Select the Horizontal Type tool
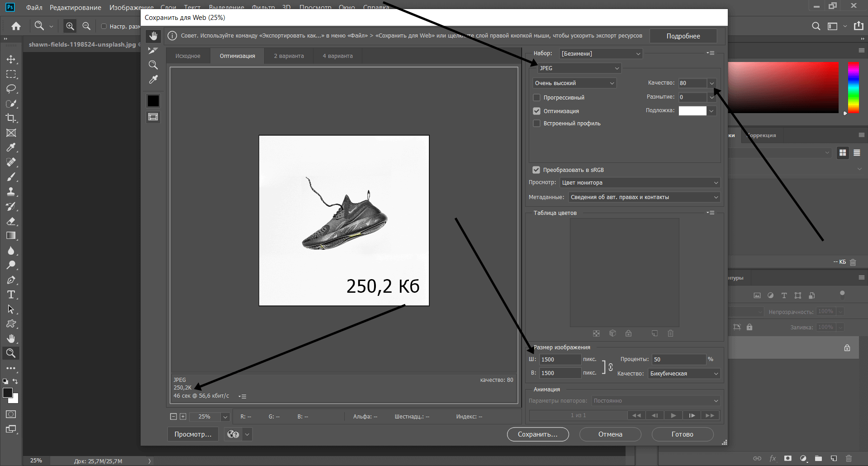The width and height of the screenshot is (868, 466). [11, 295]
